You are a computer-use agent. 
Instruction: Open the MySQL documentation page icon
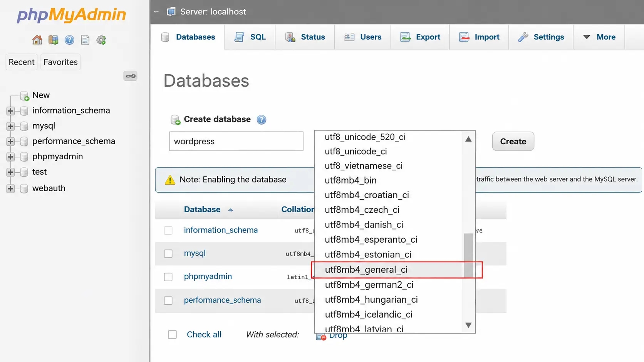[x=85, y=40]
